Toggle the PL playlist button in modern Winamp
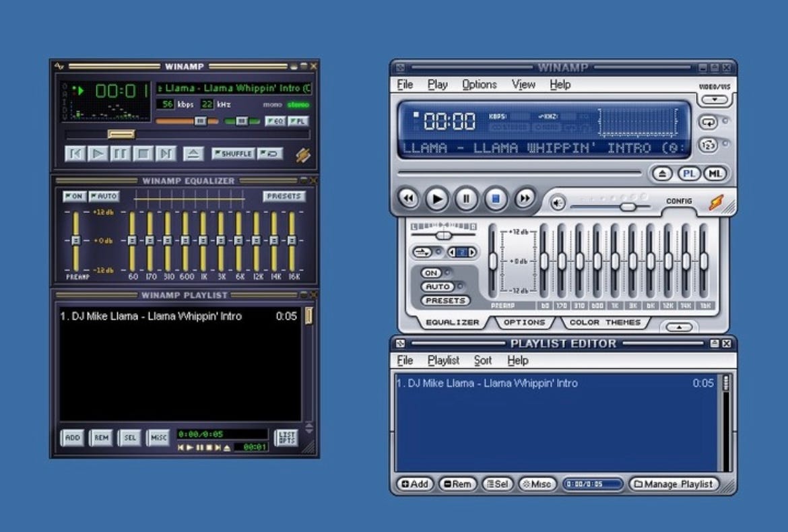The height and width of the screenshot is (532, 788). click(x=689, y=174)
